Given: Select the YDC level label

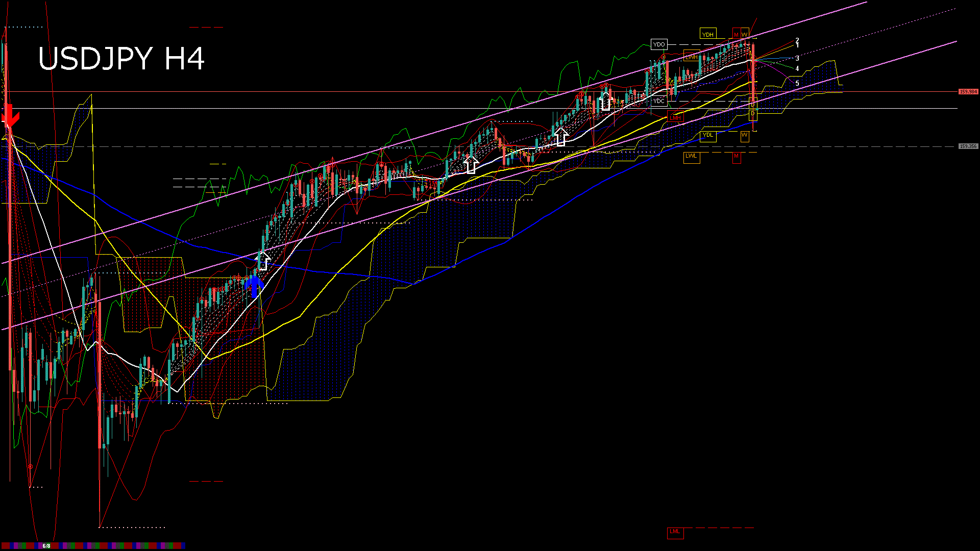Looking at the screenshot, I should pyautogui.click(x=659, y=101).
